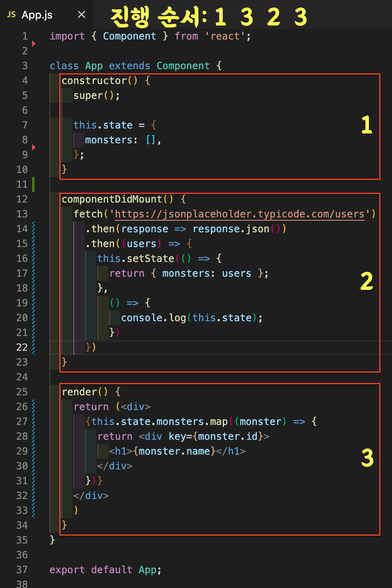Click the 'monsters: [],' property on line 8
Screen dimensions: 392x588
click(124, 140)
